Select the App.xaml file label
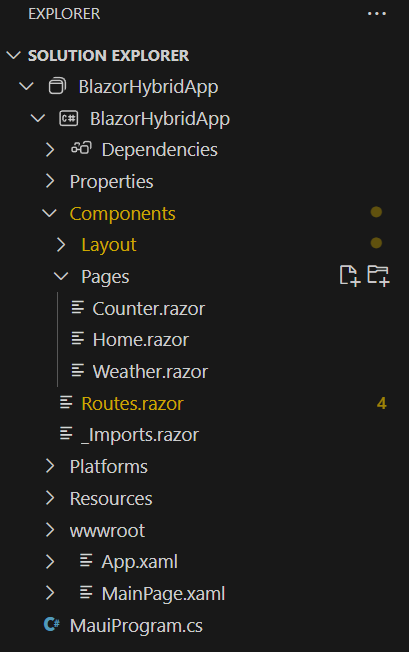 click(140, 562)
